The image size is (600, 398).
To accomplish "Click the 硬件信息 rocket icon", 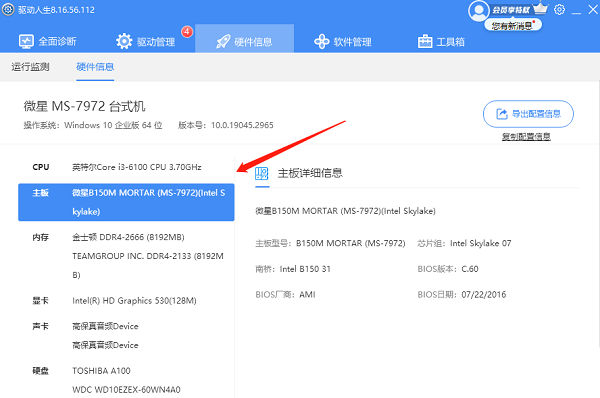I will tap(223, 41).
